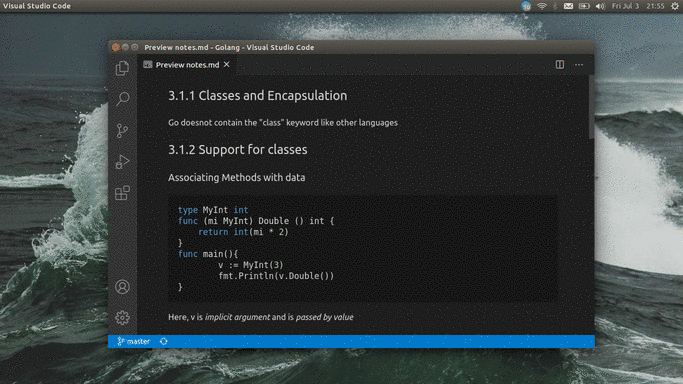Click the Bluetooth indicator in top panel
This screenshot has width=683, height=384.
coord(555,6)
